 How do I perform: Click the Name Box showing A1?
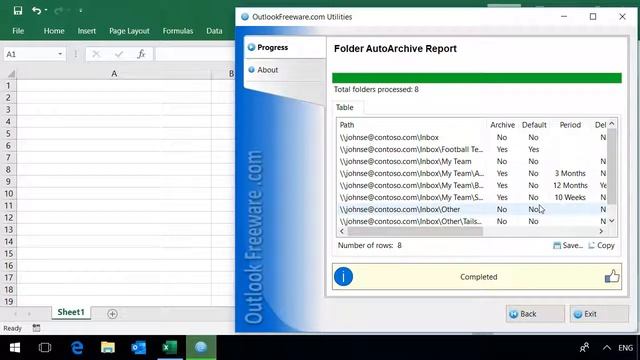pos(29,54)
